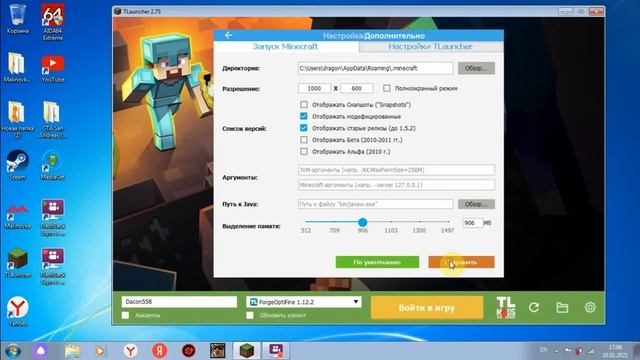Viewport: 640px width, 360px height.
Task: Click the JVM arguments input field
Action: [396, 170]
